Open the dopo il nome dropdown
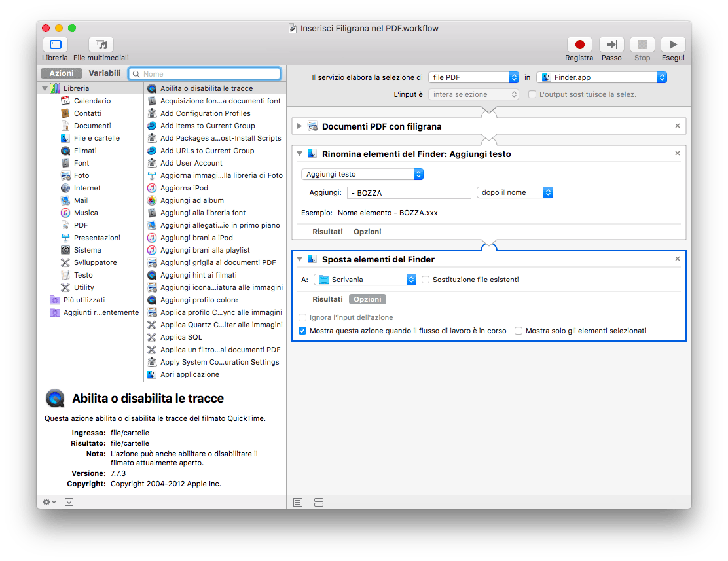This screenshot has width=728, height=561. (x=515, y=192)
